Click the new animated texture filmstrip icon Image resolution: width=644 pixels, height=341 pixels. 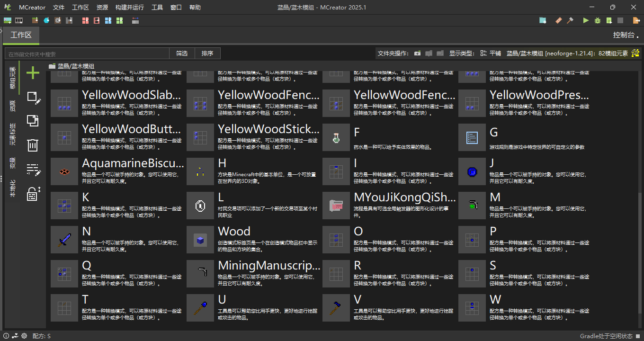pyautogui.click(x=19, y=20)
